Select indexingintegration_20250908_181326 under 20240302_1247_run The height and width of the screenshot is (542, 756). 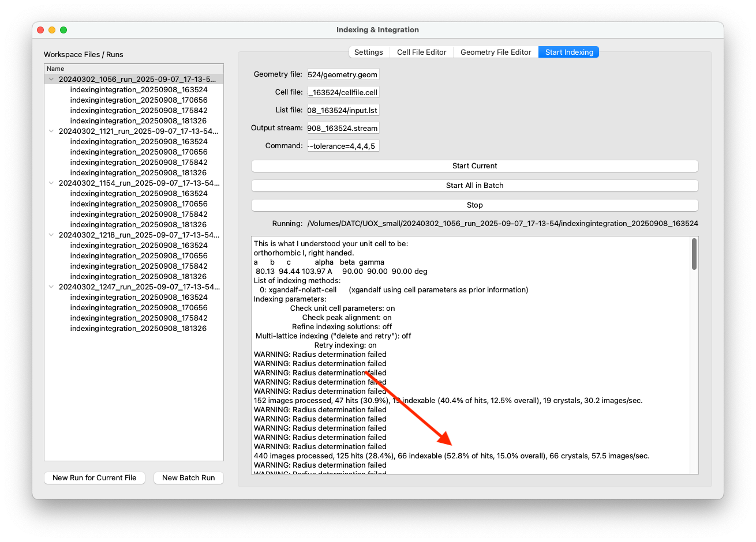138,328
